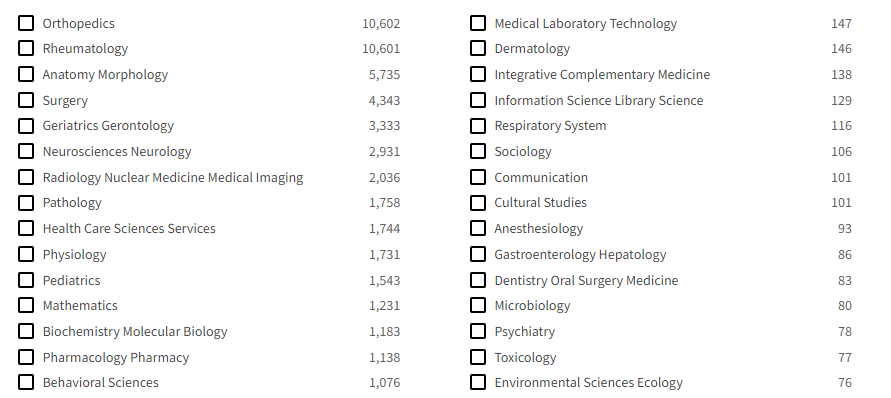891x398 pixels.
Task: Tick the Psychiatry checkbox
Action: click(478, 331)
